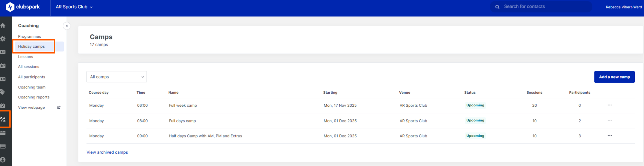
Task: Click Upcoming status of Half days Camp
Action: tap(475, 136)
